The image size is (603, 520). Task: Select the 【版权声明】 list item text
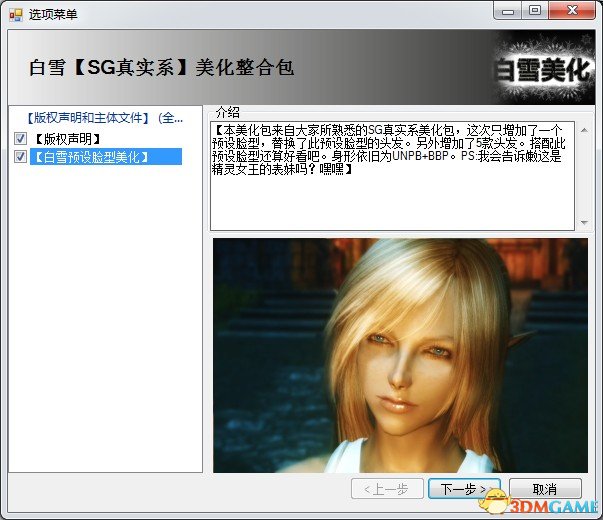(68, 139)
